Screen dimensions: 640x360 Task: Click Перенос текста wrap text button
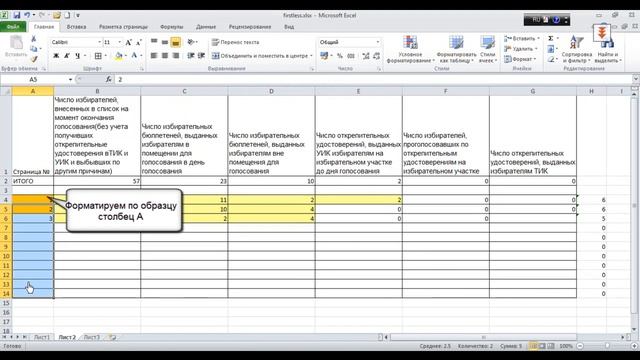pos(236,42)
